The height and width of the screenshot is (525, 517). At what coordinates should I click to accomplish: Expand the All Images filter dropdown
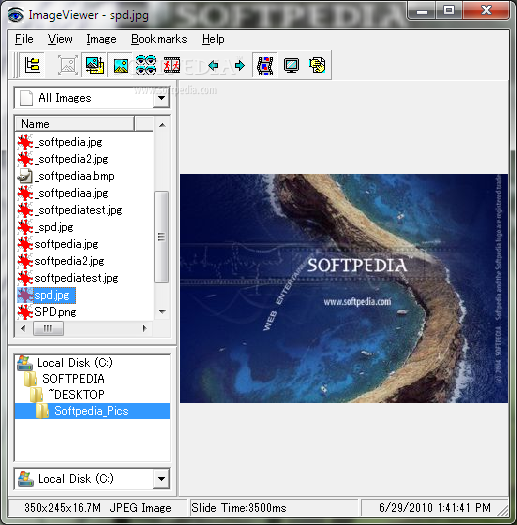[x=161, y=98]
